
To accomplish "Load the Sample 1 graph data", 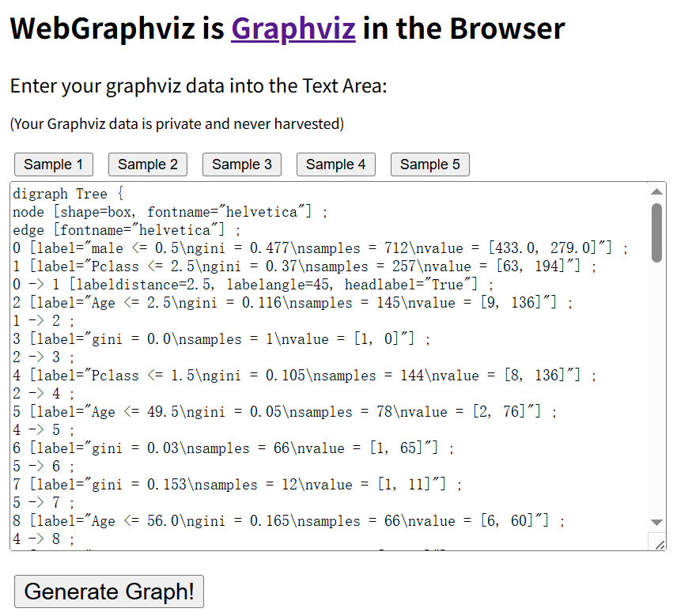I will point(54,164).
